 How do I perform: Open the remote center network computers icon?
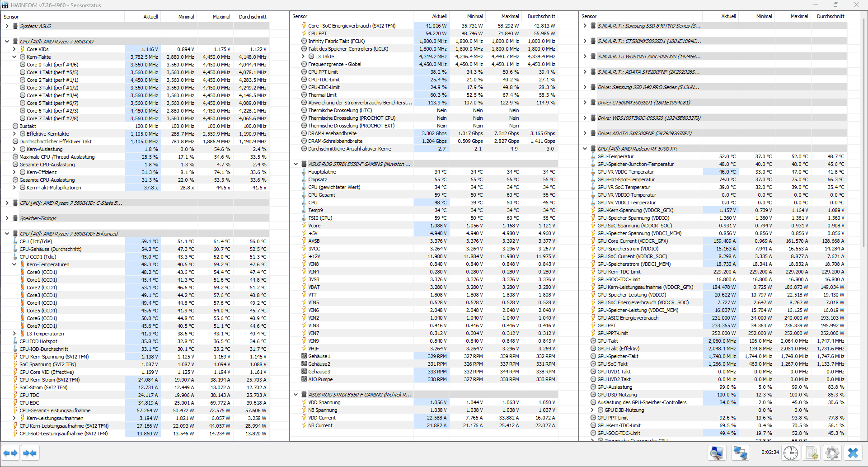coord(740,453)
